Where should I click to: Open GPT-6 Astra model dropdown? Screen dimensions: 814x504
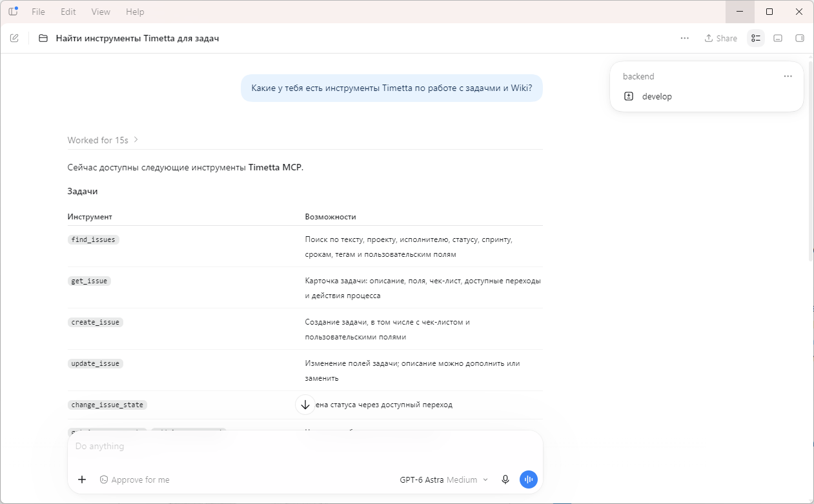[x=444, y=479]
